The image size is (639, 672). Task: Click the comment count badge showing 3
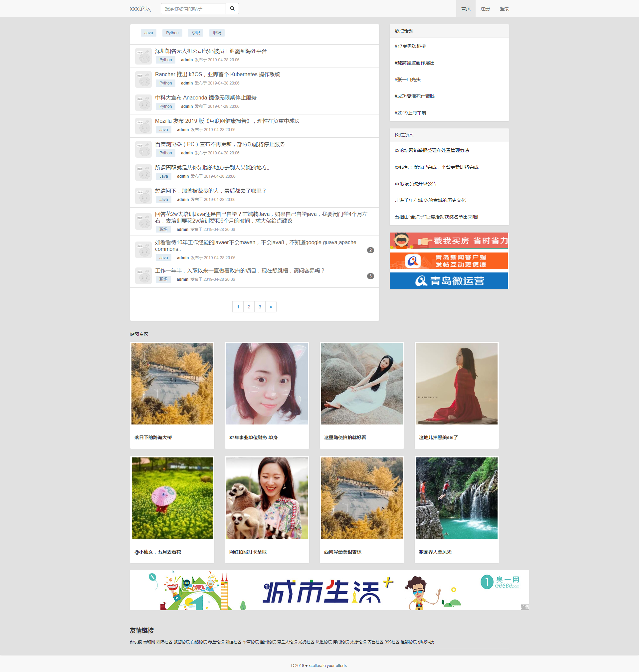pos(370,276)
